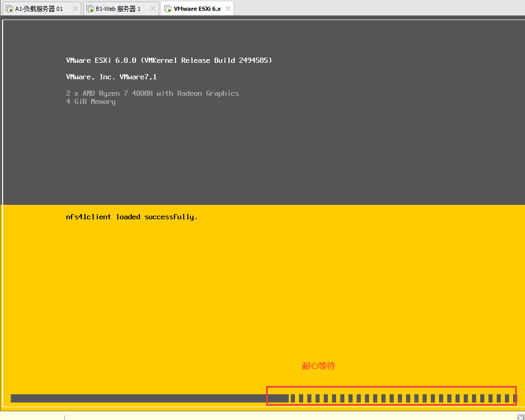
Task: Click the 'nfs41client loaded successfully.' message
Action: tap(132, 217)
